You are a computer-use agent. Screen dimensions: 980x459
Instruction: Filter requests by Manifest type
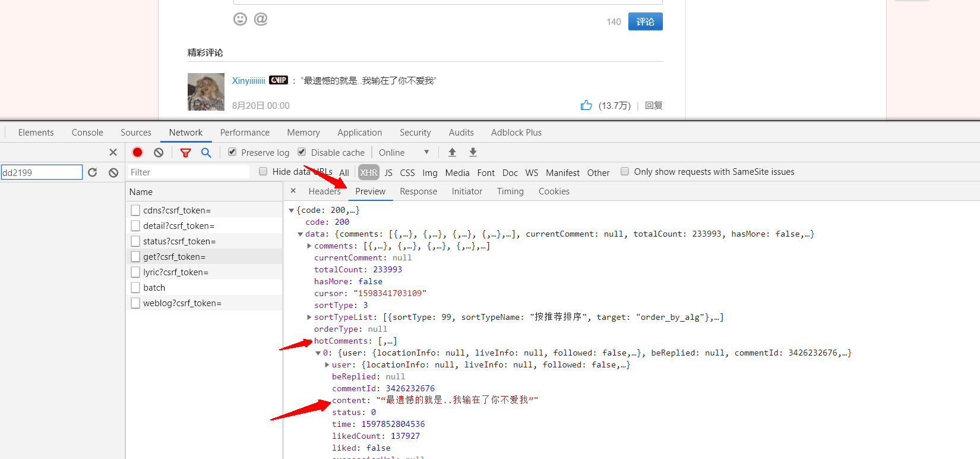coord(562,172)
